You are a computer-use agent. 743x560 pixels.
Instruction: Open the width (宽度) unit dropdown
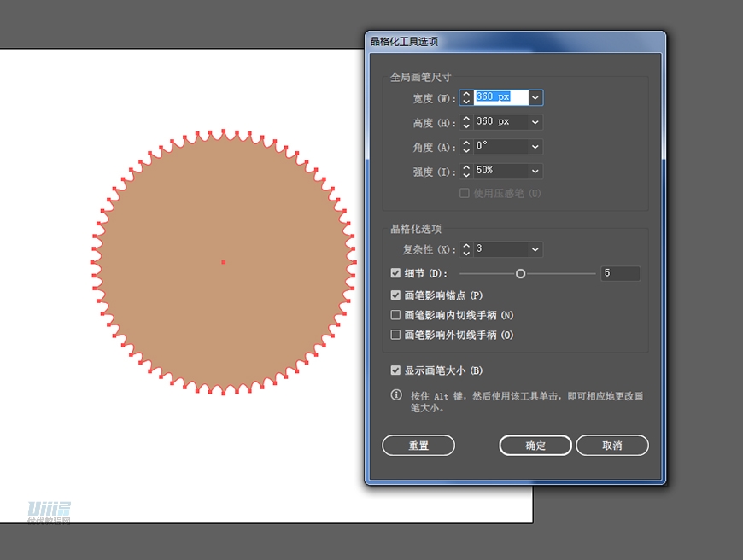click(535, 98)
